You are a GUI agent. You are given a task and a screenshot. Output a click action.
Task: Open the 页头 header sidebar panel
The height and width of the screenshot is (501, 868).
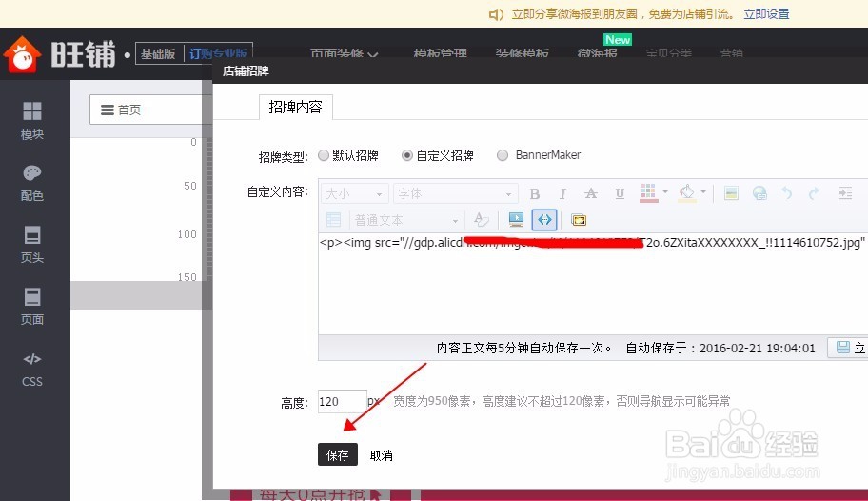[32, 245]
